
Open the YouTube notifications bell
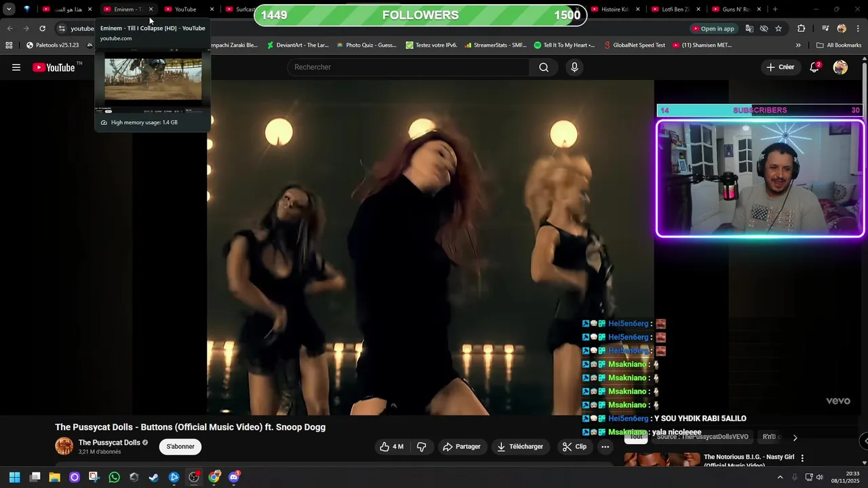point(814,67)
